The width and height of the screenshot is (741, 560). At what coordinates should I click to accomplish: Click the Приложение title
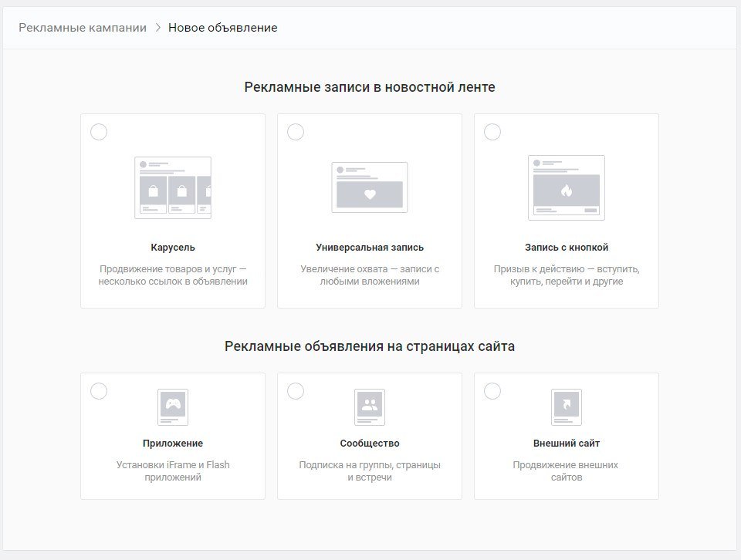(x=173, y=444)
